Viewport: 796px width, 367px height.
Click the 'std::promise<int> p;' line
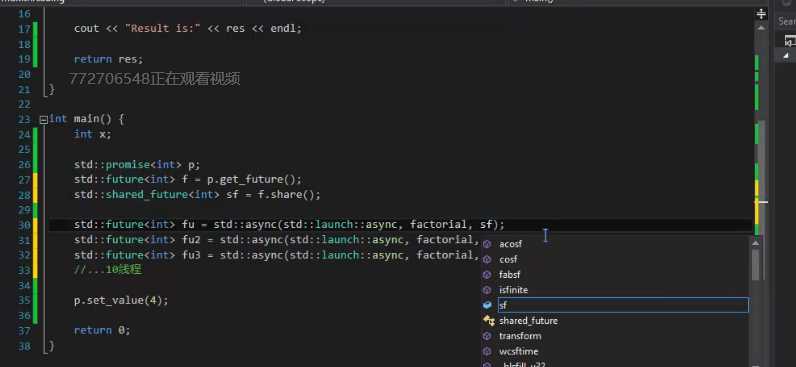pyautogui.click(x=137, y=164)
